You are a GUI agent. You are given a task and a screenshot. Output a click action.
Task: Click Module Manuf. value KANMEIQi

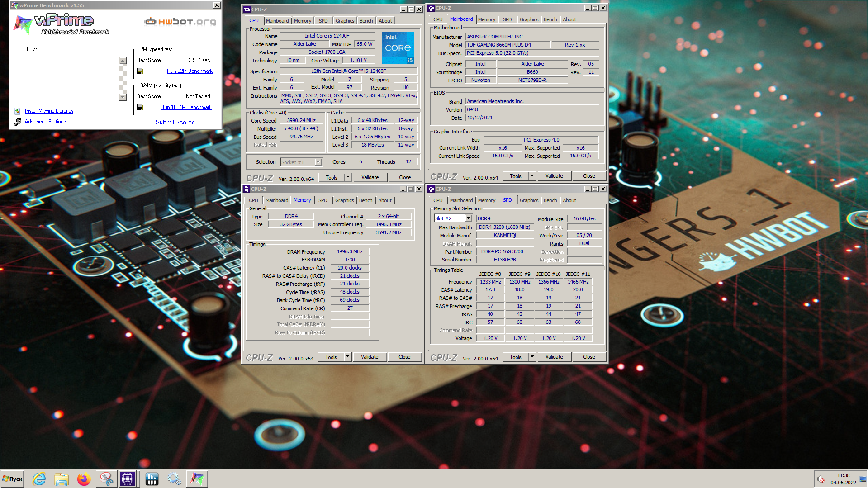pyautogui.click(x=504, y=235)
